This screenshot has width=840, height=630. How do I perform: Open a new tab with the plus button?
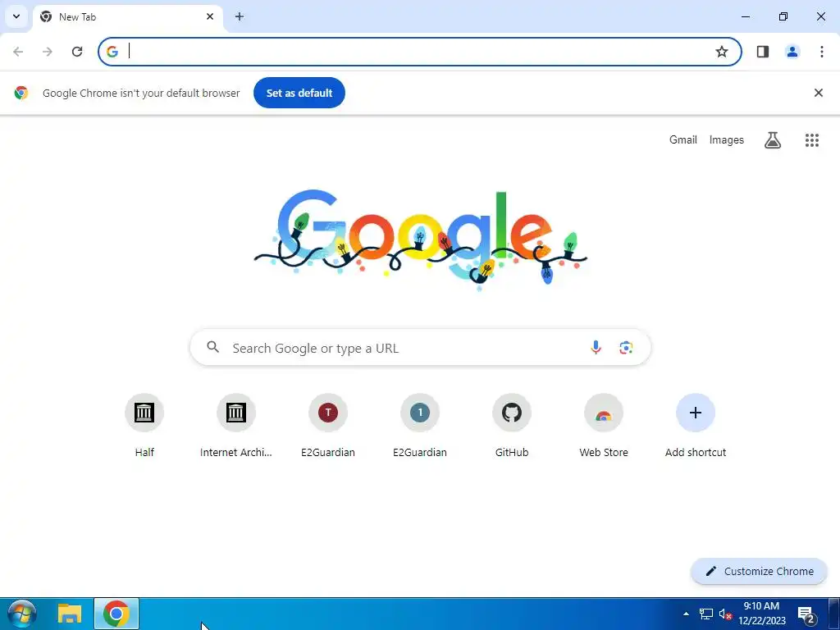[x=240, y=16]
